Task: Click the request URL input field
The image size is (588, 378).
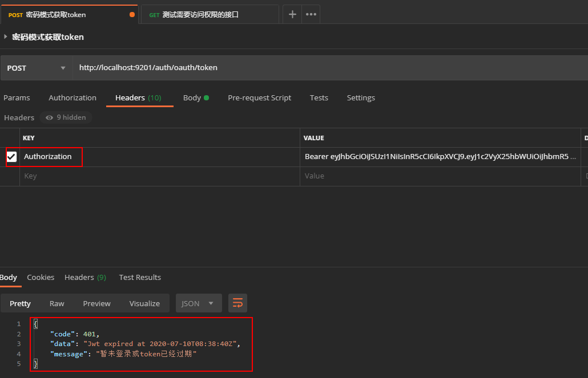Action: pyautogui.click(x=330, y=68)
